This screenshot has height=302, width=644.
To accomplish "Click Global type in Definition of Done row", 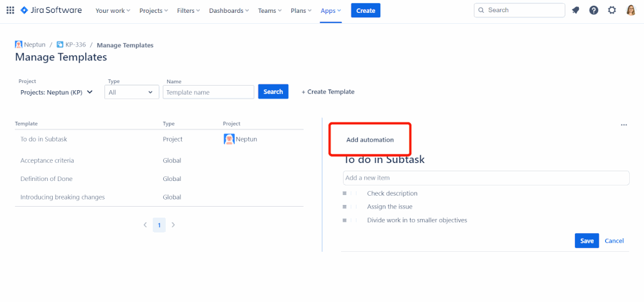I will (x=171, y=179).
